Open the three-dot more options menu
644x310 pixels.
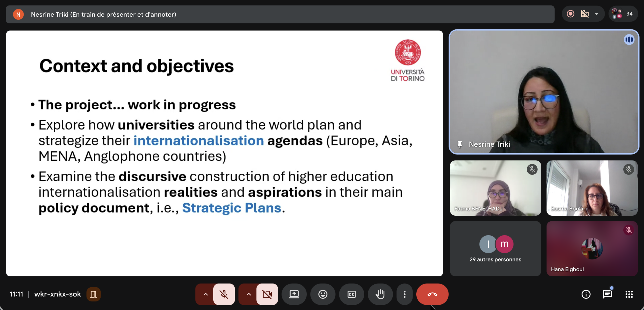click(x=405, y=294)
